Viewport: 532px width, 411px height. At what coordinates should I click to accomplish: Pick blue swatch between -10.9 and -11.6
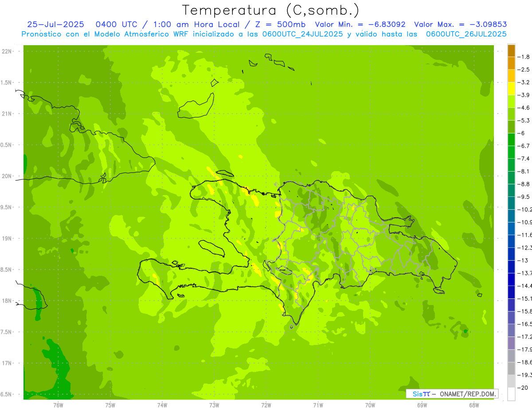[511, 228]
